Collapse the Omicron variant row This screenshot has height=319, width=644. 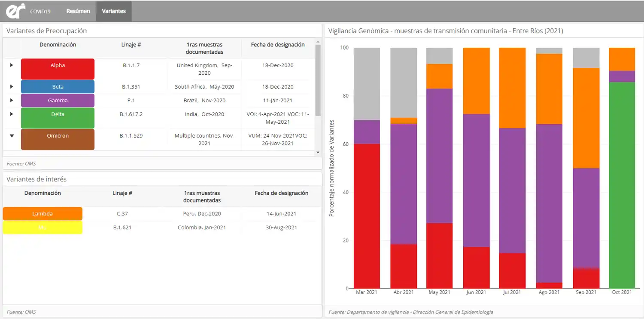[x=12, y=136]
